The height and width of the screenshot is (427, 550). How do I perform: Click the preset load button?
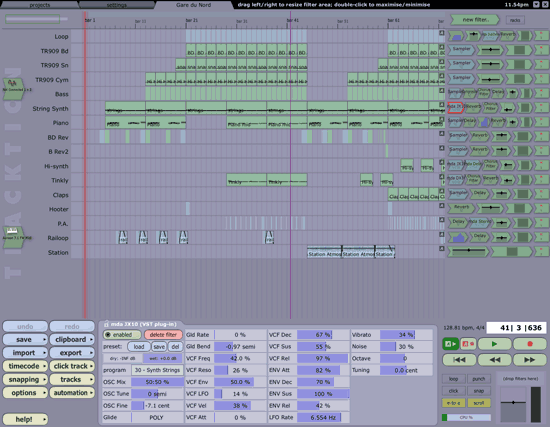[x=139, y=347]
